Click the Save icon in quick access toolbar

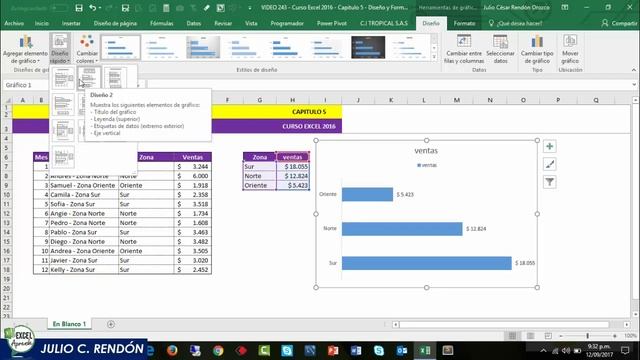coord(79,8)
